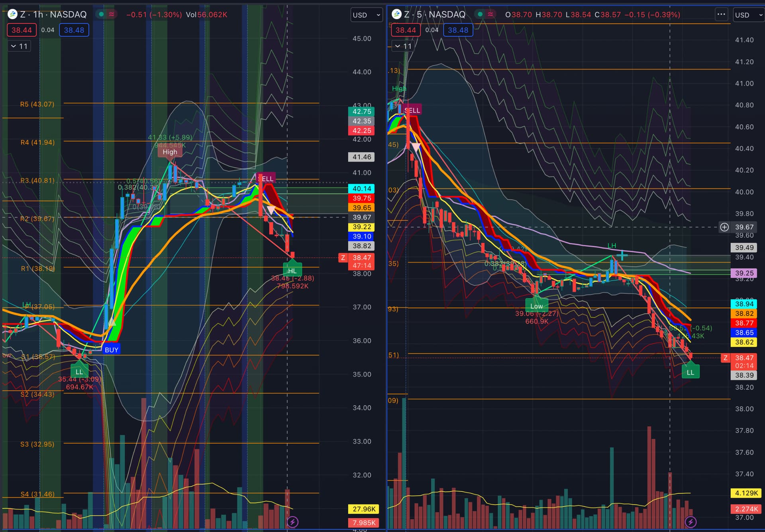Click the Zillow logo on 1h chart
765x532 pixels.
pyautogui.click(x=12, y=14)
